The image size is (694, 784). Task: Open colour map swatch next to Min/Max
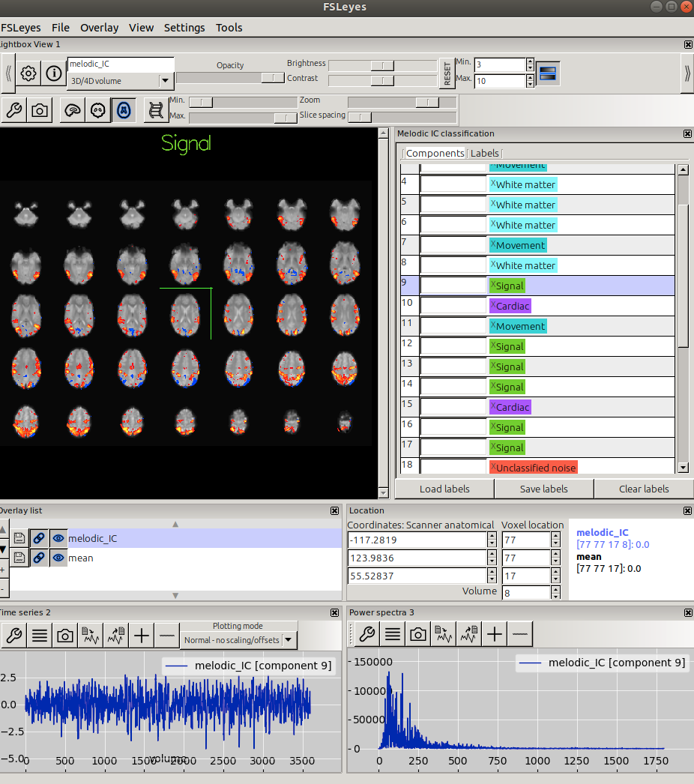(548, 73)
